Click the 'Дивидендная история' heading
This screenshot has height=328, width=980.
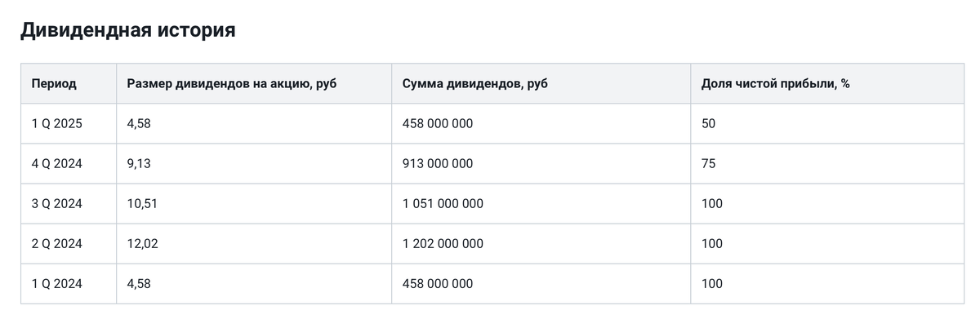127,30
